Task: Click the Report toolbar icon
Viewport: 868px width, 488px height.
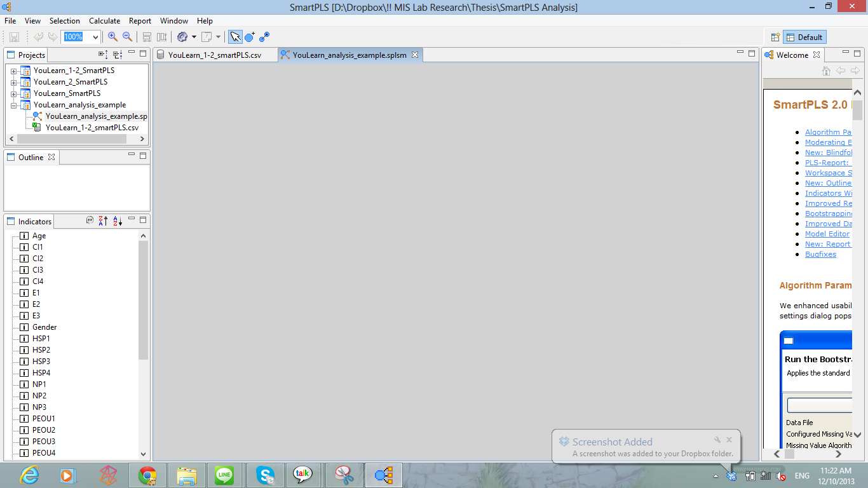Action: pos(207,37)
